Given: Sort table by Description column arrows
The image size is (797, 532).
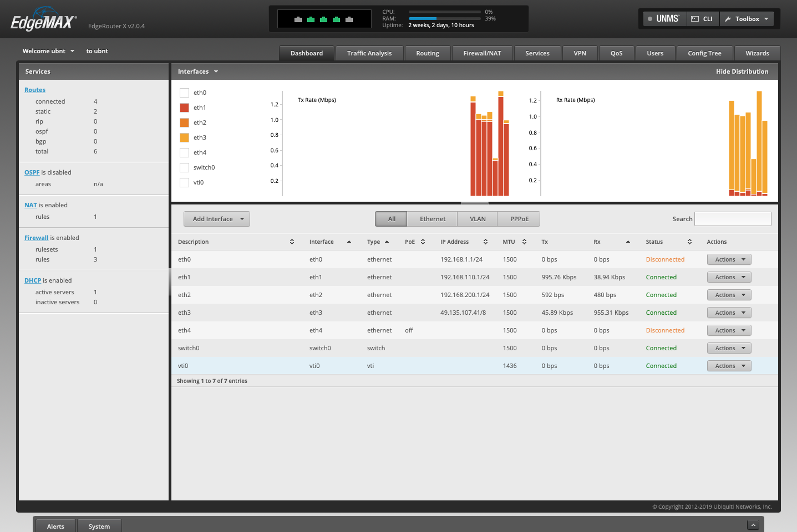Looking at the screenshot, I should [292, 242].
